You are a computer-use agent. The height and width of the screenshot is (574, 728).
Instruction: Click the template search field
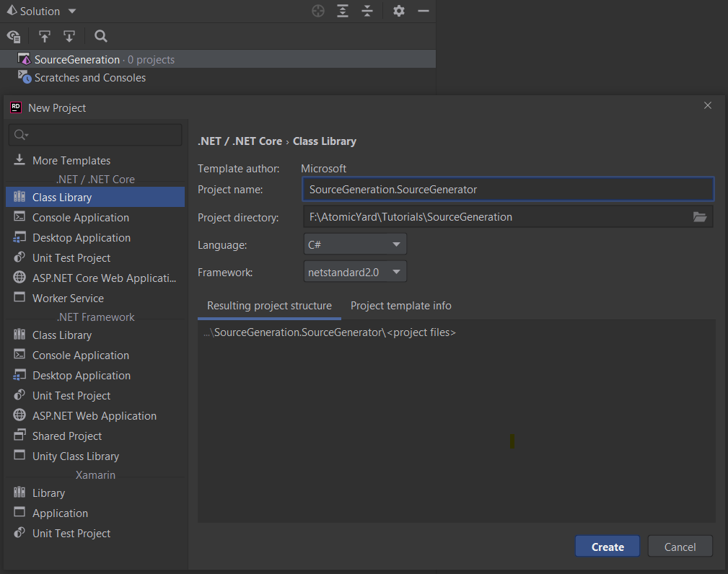pos(95,135)
